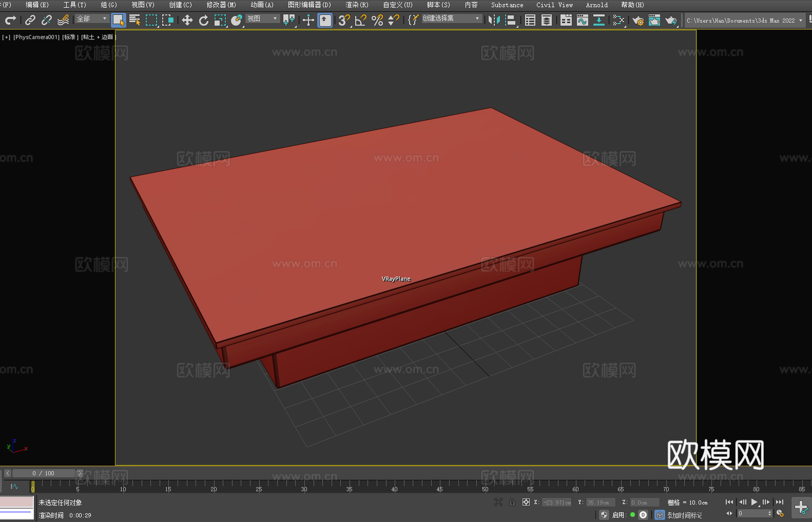Open the 创建(C) menu
Viewport: 812px width, 522px height.
point(180,5)
